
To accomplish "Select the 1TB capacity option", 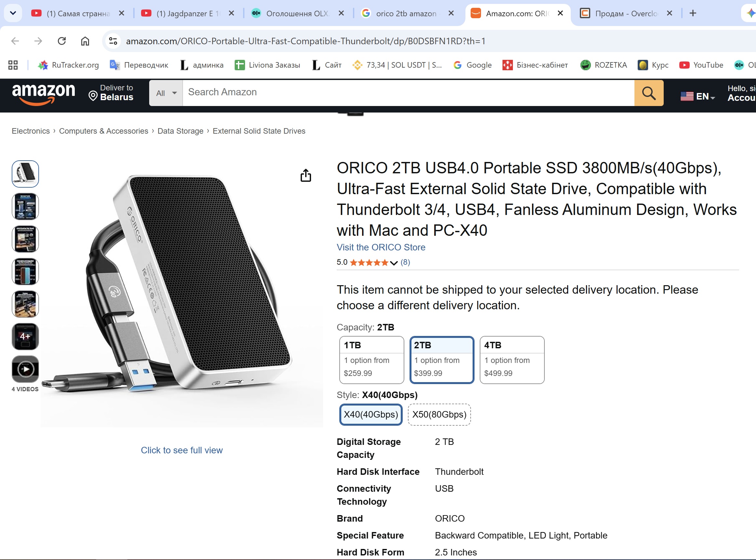I will point(371,360).
